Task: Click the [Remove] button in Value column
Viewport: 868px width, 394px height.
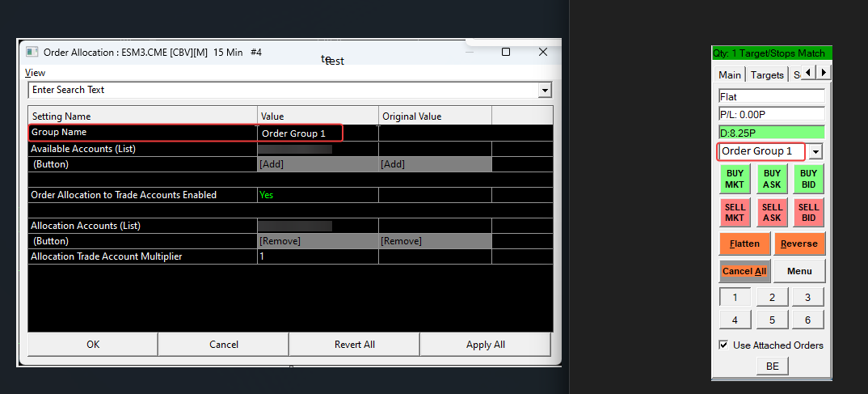Action: tap(317, 242)
